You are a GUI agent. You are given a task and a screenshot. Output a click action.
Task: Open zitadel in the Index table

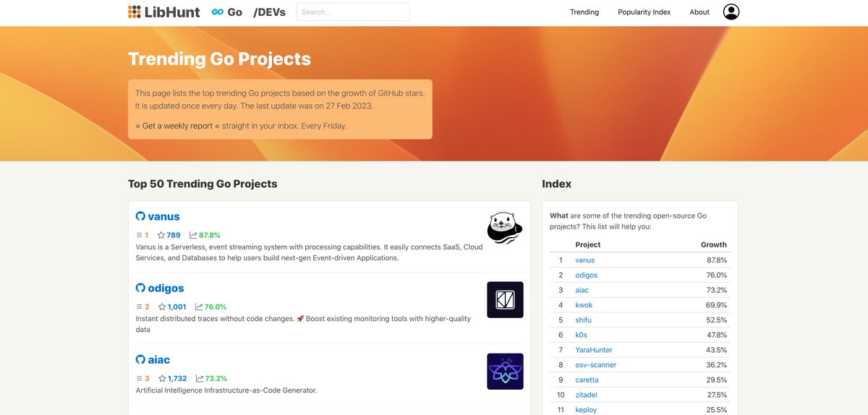(x=587, y=395)
